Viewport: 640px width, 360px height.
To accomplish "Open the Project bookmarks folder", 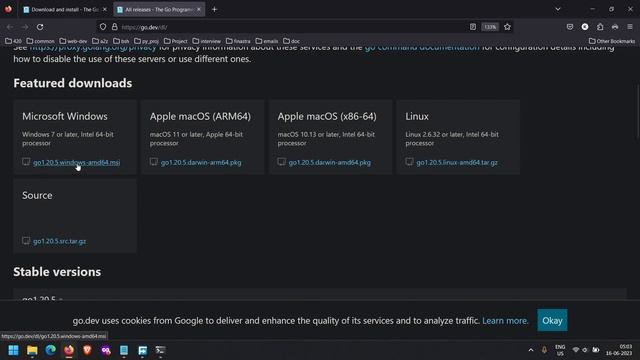I will tap(176, 41).
